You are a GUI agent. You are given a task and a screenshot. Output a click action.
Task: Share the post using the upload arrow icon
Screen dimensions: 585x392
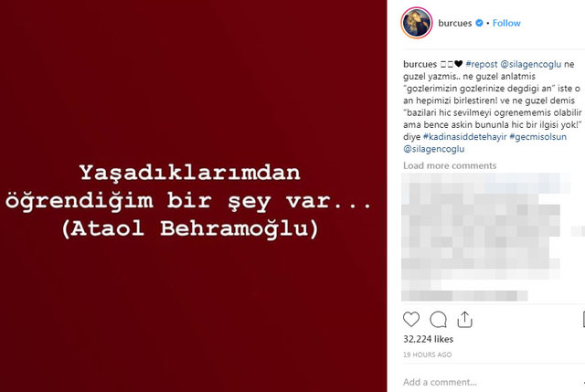tap(464, 320)
